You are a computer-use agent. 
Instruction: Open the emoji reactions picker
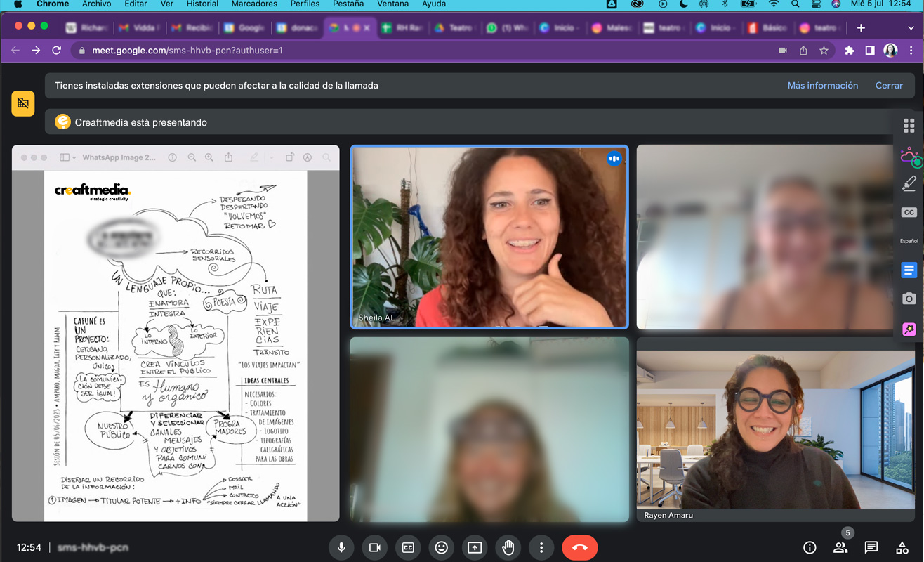(x=442, y=547)
